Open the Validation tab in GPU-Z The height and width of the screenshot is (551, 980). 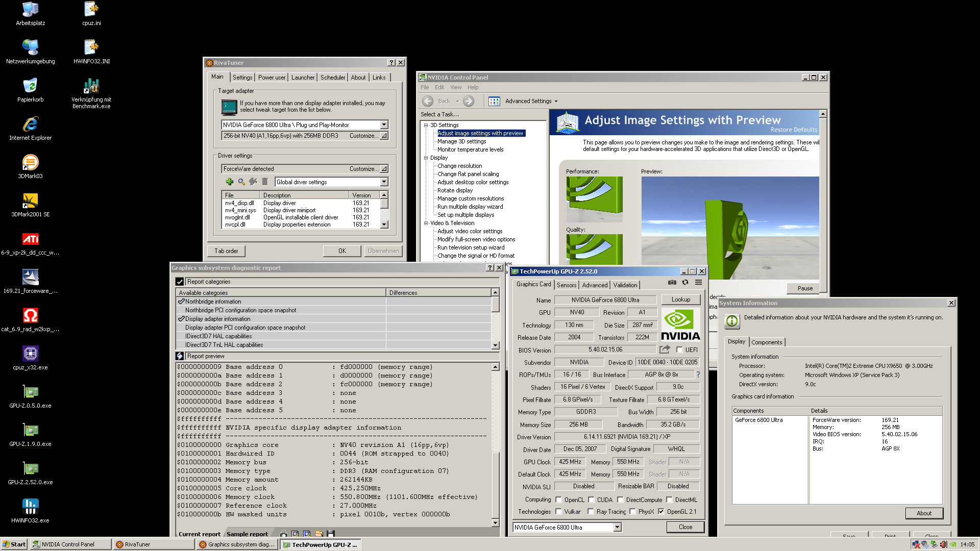click(625, 285)
